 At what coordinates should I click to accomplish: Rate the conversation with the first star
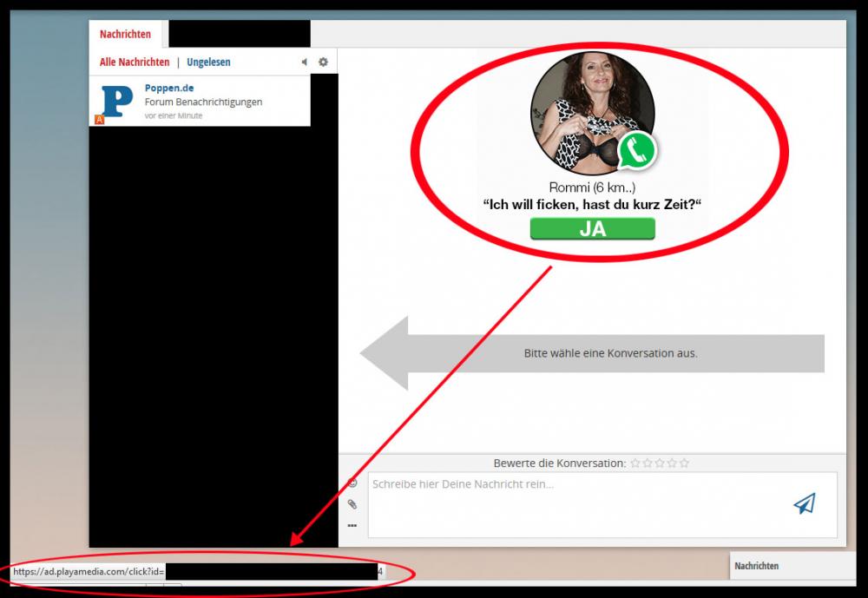(635, 463)
